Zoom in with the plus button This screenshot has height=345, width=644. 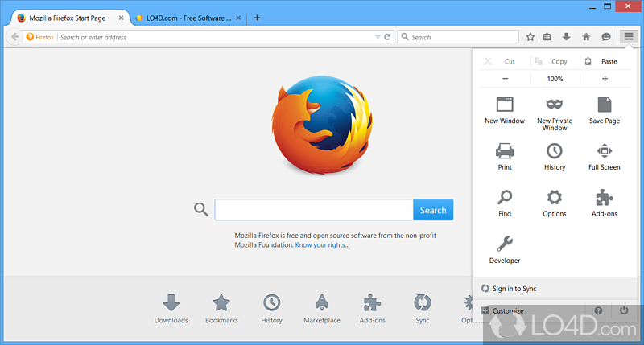[x=605, y=79]
